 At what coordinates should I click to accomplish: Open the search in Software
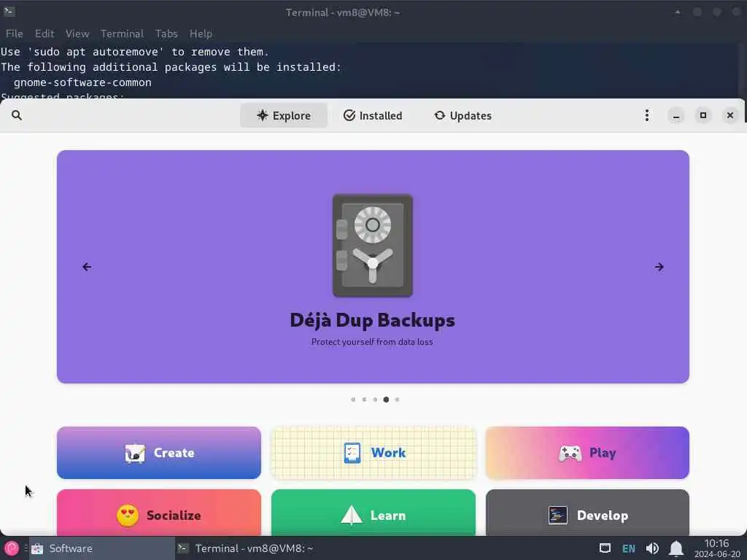(x=17, y=115)
